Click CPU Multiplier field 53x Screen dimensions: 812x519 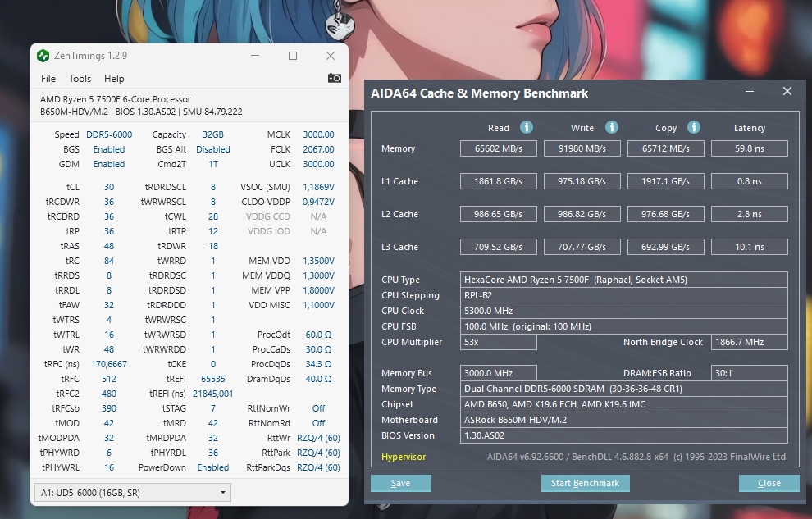(x=499, y=342)
